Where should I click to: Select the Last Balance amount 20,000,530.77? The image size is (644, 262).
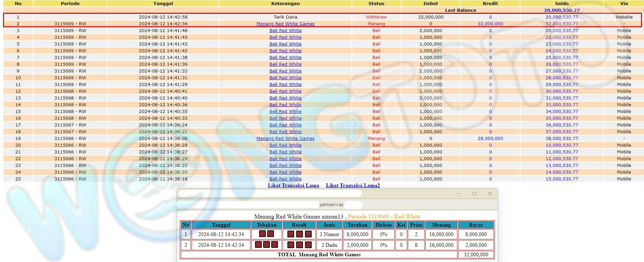(561, 10)
